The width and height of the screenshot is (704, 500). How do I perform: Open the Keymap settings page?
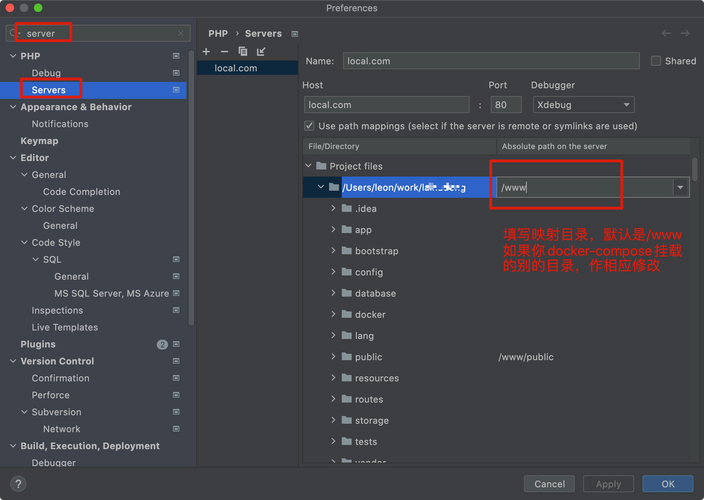40,141
